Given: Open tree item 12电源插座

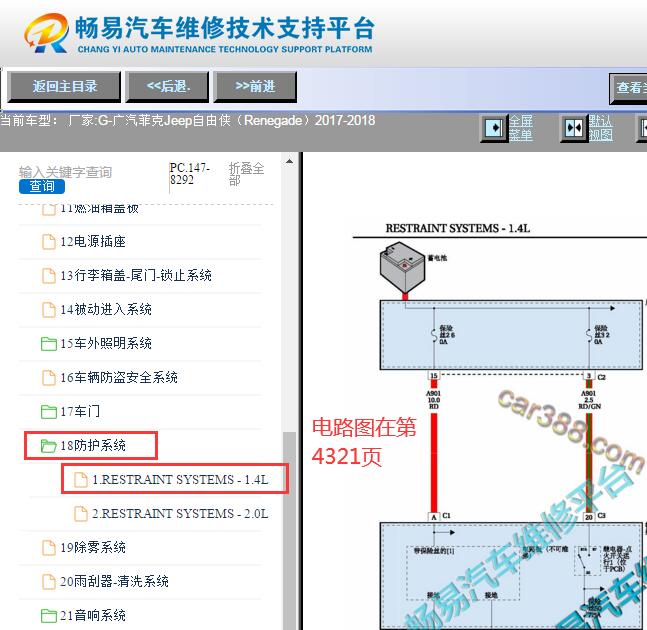Looking at the screenshot, I should click(93, 241).
